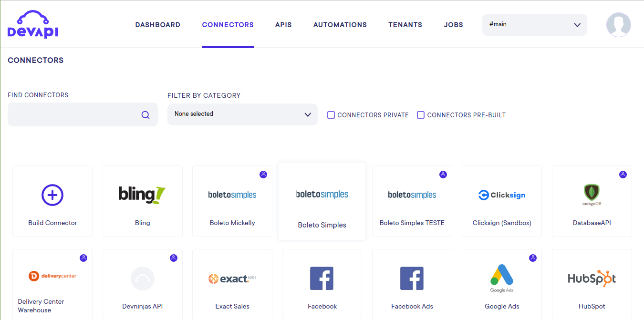Select the Exact Sales connector logo
Image resolution: width=644 pixels, height=320 pixels.
click(x=232, y=279)
